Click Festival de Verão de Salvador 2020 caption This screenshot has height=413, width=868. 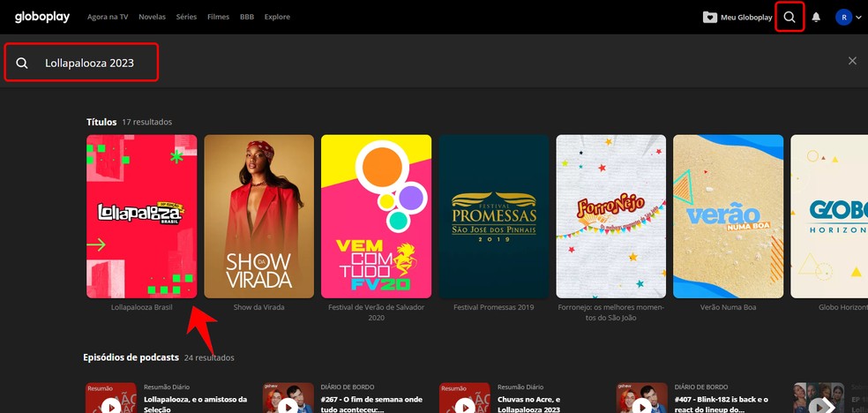pos(376,312)
